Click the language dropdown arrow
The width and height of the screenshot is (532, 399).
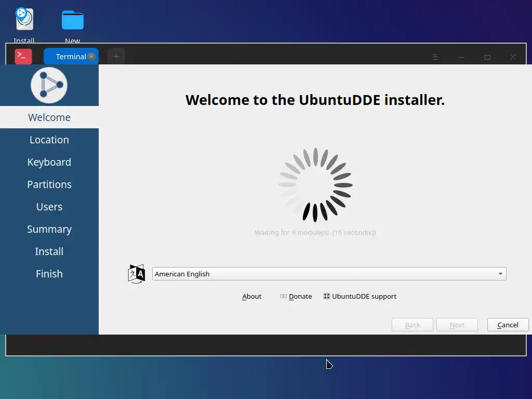tap(500, 274)
